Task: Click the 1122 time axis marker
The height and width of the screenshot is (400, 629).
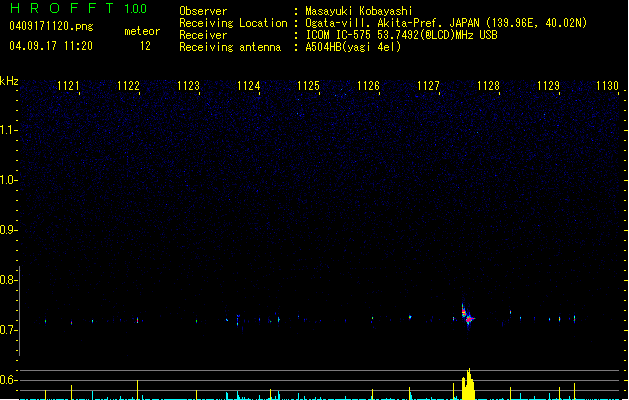Action: pos(128,86)
